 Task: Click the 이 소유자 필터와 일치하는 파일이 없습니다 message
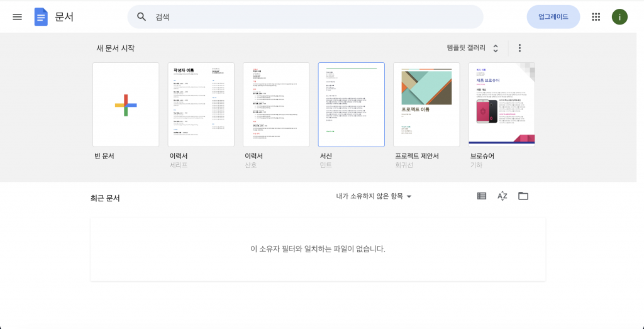318,249
